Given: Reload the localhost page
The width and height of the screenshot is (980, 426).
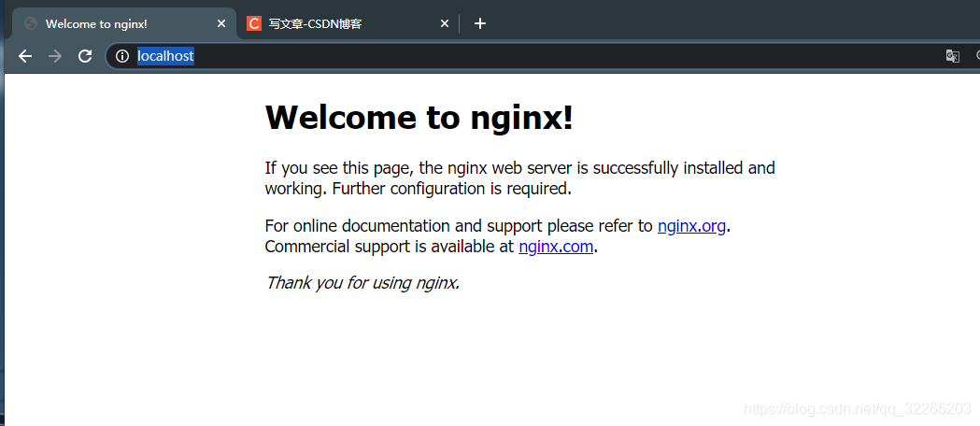Looking at the screenshot, I should pos(85,56).
